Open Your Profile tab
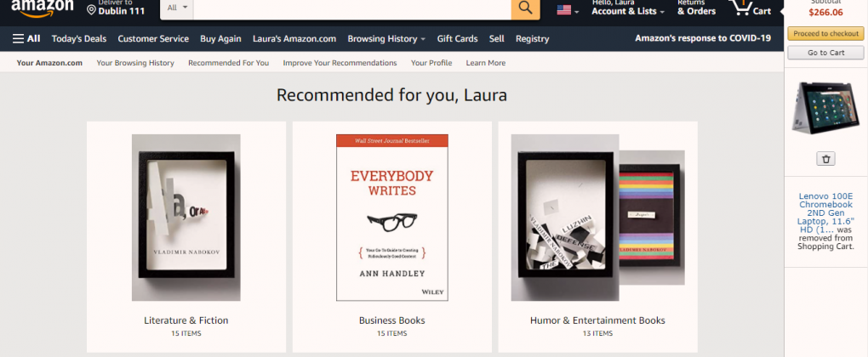Image resolution: width=868 pixels, height=357 pixels. [x=431, y=63]
